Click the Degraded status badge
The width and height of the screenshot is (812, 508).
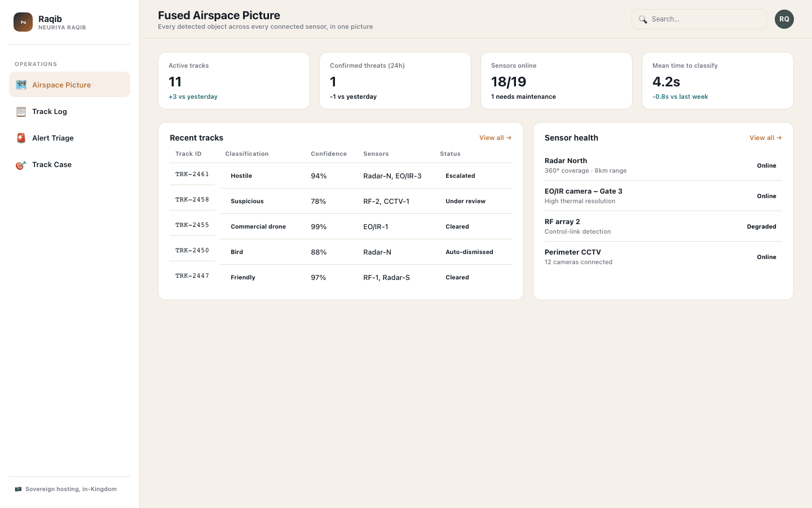pyautogui.click(x=761, y=227)
